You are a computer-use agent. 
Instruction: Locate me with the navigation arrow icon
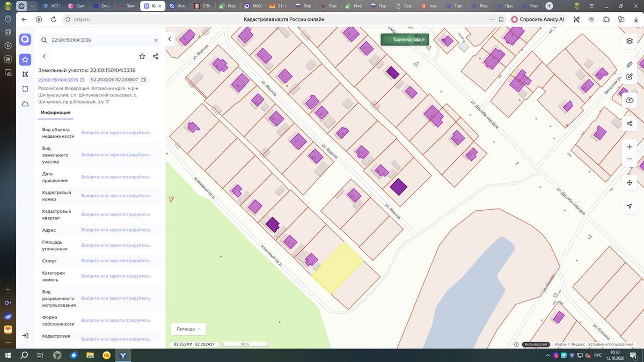(630, 206)
